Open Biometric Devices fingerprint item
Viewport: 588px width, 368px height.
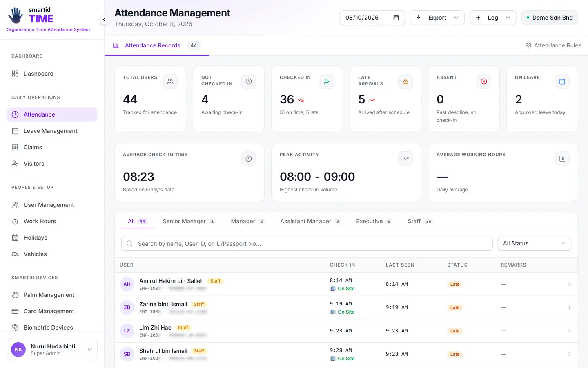[52, 328]
